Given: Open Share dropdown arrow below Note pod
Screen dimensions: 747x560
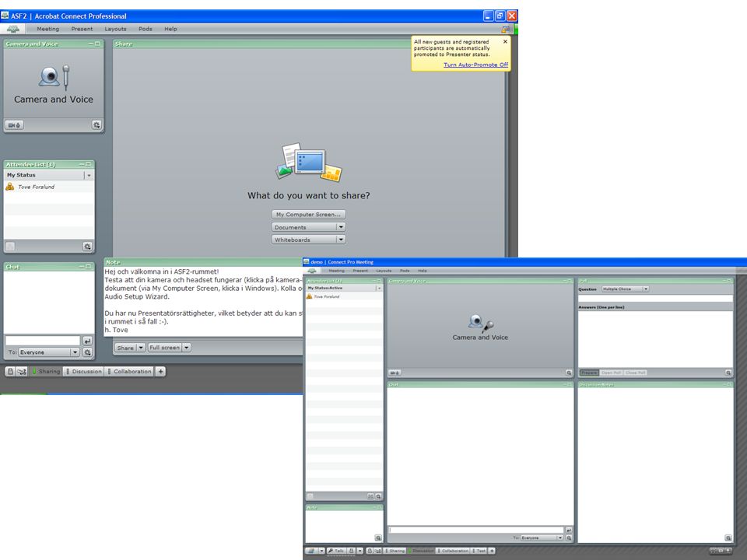Looking at the screenshot, I should point(141,348).
